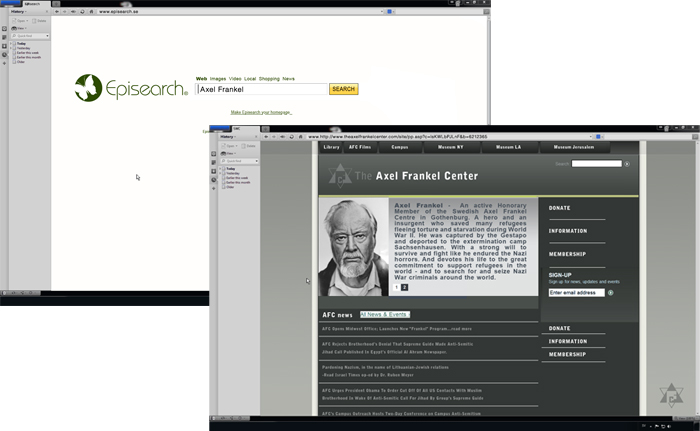Open AFC Films menu item

point(360,147)
